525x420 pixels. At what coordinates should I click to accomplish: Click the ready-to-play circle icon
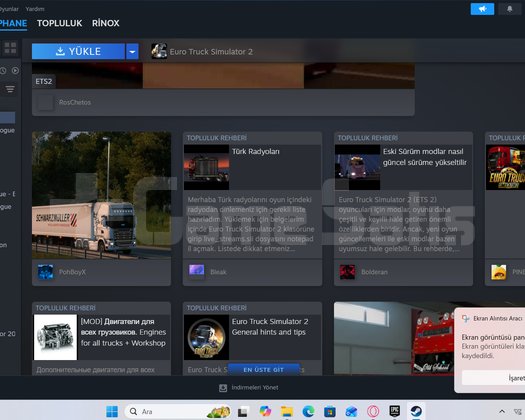coord(15,70)
